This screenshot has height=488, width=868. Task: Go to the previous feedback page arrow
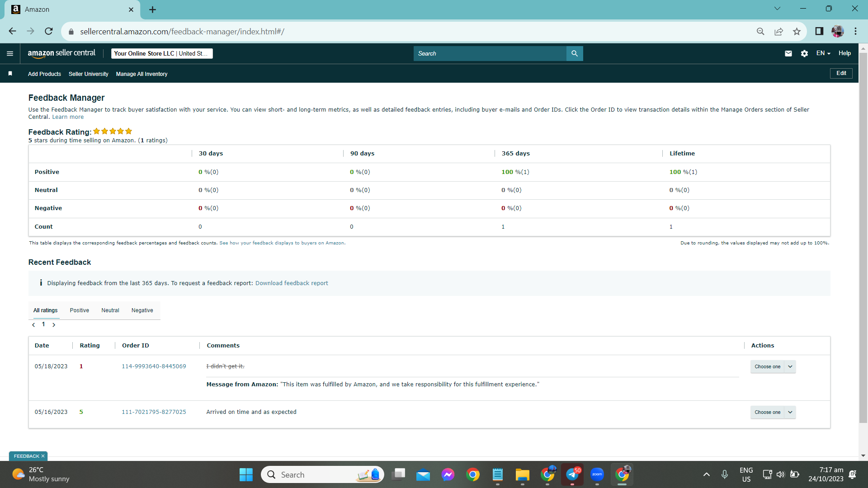coord(33,325)
